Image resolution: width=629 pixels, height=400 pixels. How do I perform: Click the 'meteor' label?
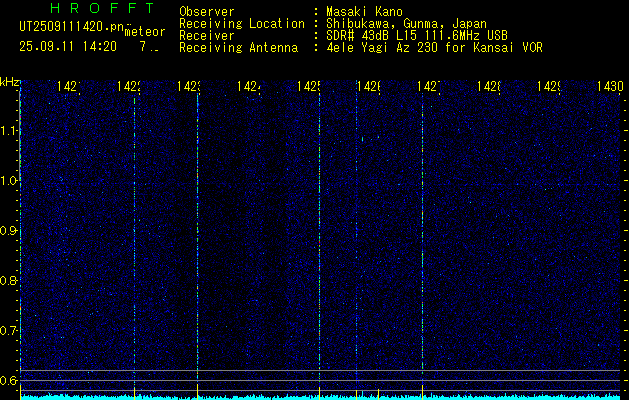(145, 32)
